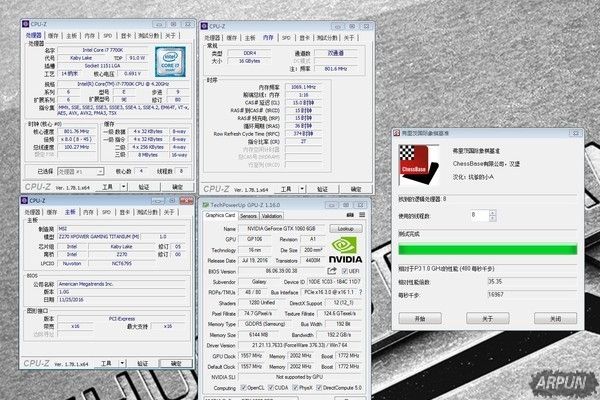Click the thread count input field showing 8

[479, 216]
